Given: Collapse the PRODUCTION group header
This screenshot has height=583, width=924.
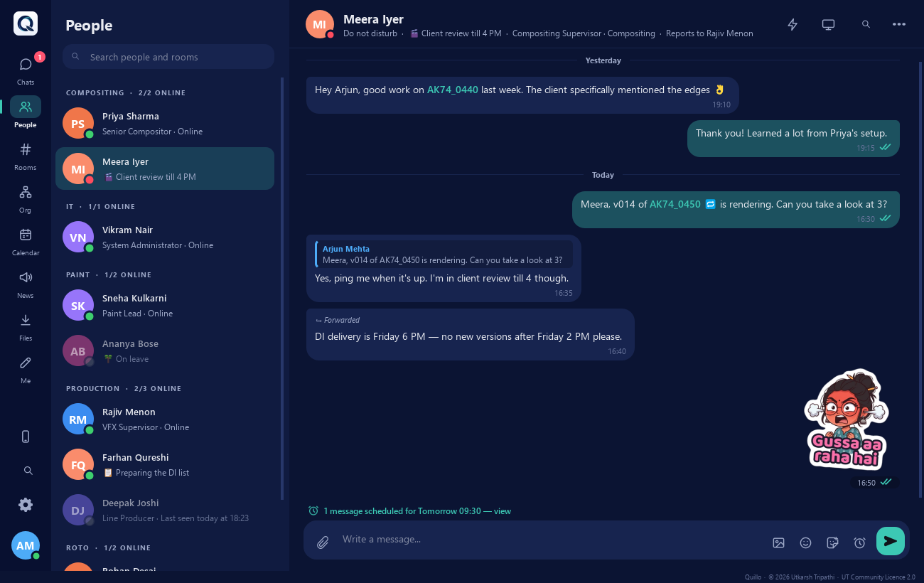Looking at the screenshot, I should point(124,388).
